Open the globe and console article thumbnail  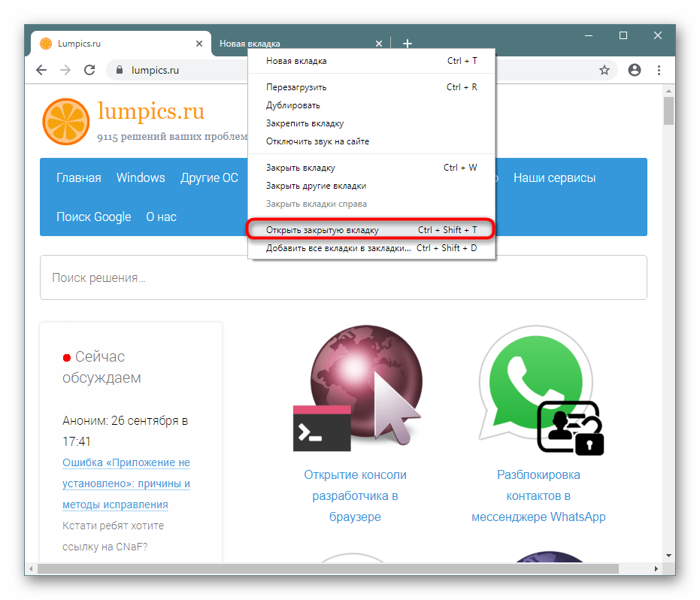357,388
